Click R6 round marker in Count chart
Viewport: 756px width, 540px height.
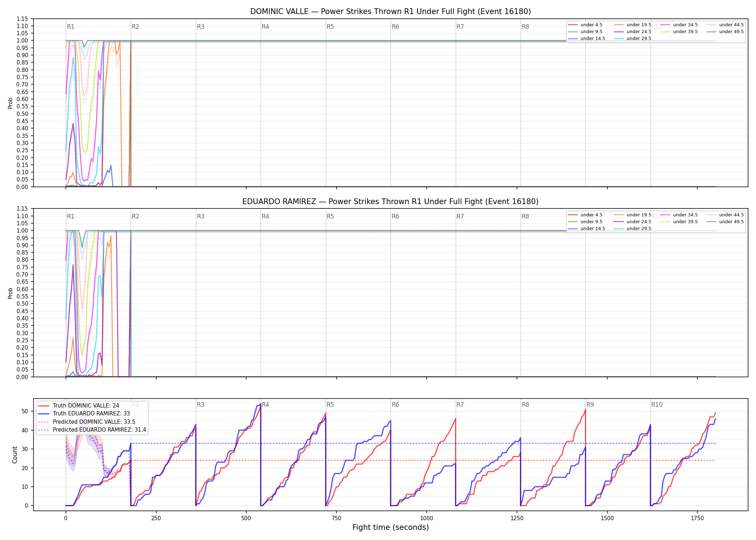click(395, 405)
